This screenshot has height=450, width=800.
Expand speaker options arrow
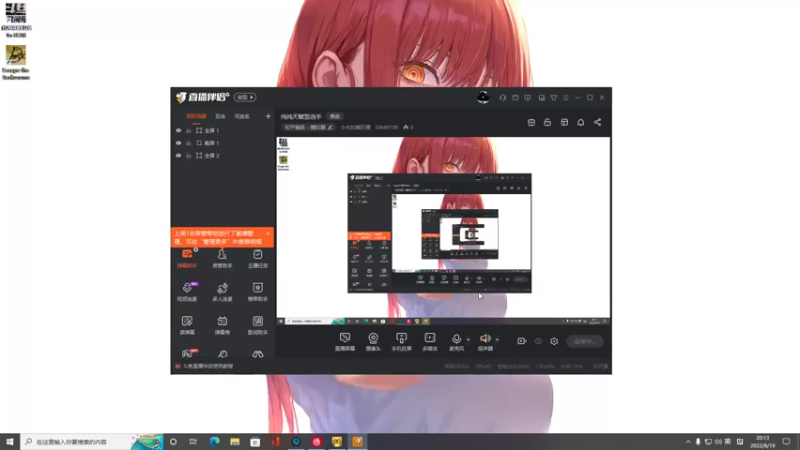tap(497, 339)
